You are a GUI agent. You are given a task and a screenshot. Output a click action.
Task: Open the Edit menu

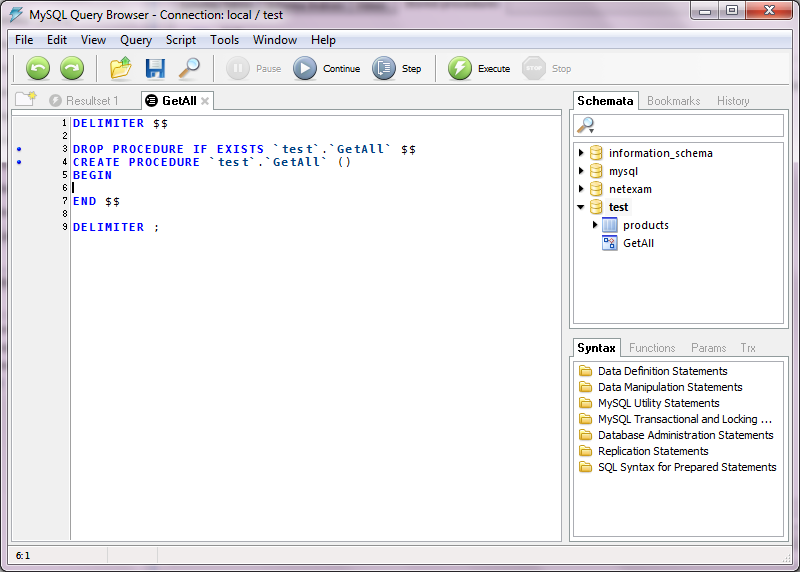click(57, 40)
